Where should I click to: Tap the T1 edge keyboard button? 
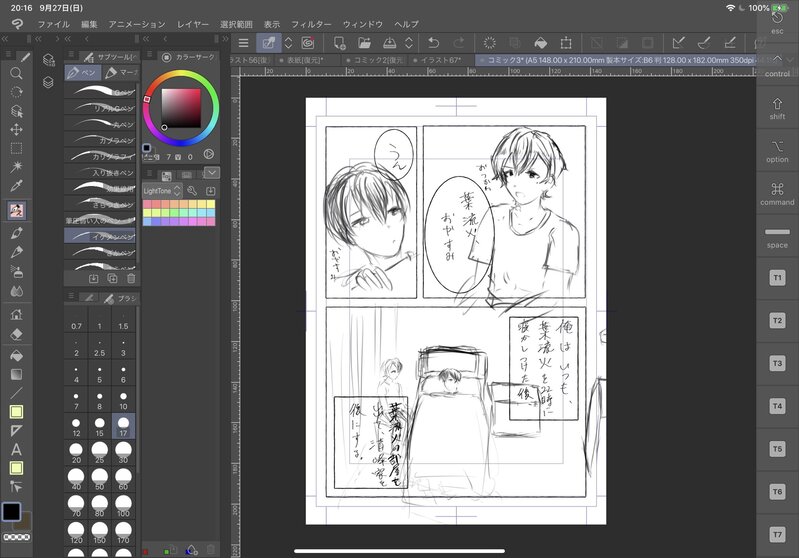click(x=777, y=278)
